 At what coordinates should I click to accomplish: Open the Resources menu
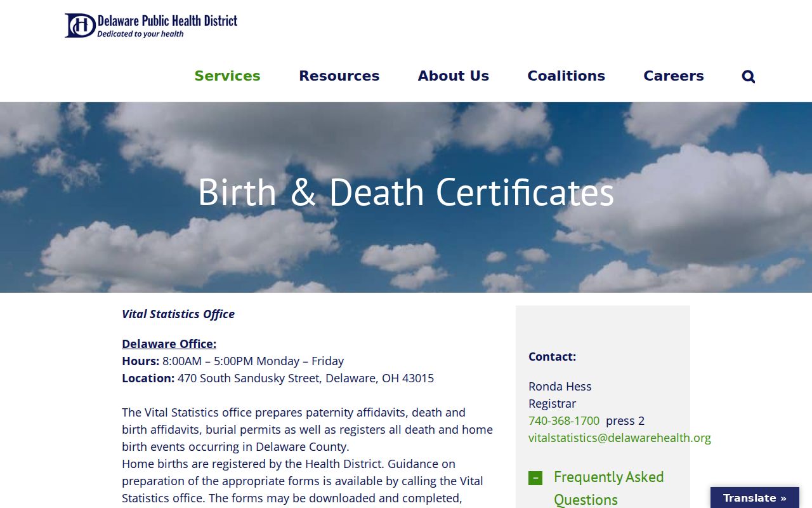click(339, 76)
